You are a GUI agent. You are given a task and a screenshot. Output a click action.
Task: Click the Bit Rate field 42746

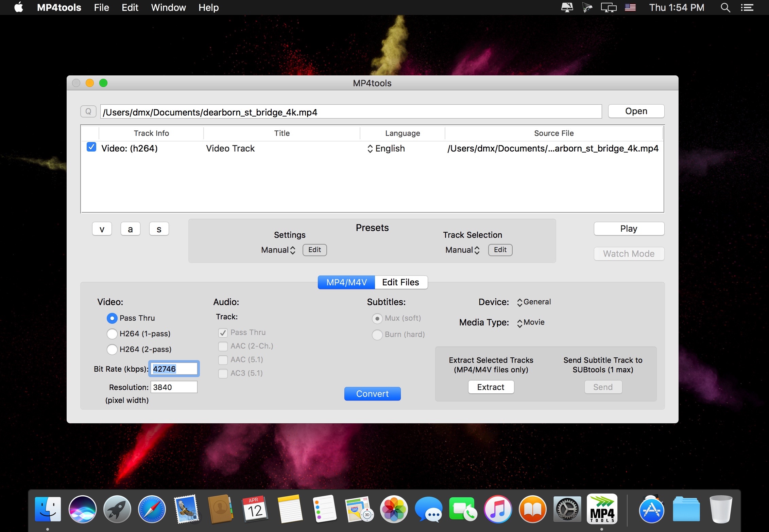click(x=174, y=369)
